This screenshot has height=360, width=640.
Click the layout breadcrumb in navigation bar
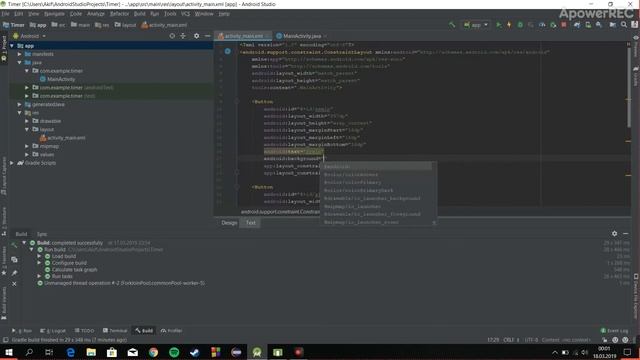pyautogui.click(x=125, y=25)
